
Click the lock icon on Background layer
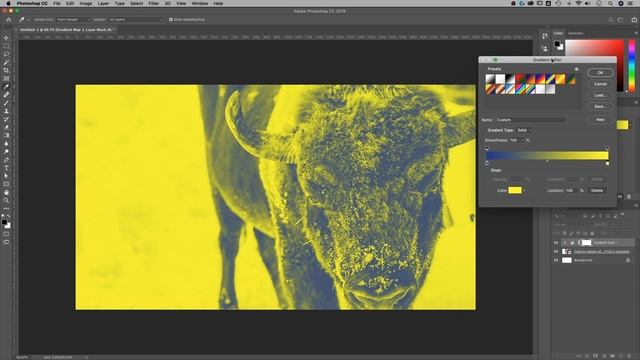pyautogui.click(x=628, y=260)
